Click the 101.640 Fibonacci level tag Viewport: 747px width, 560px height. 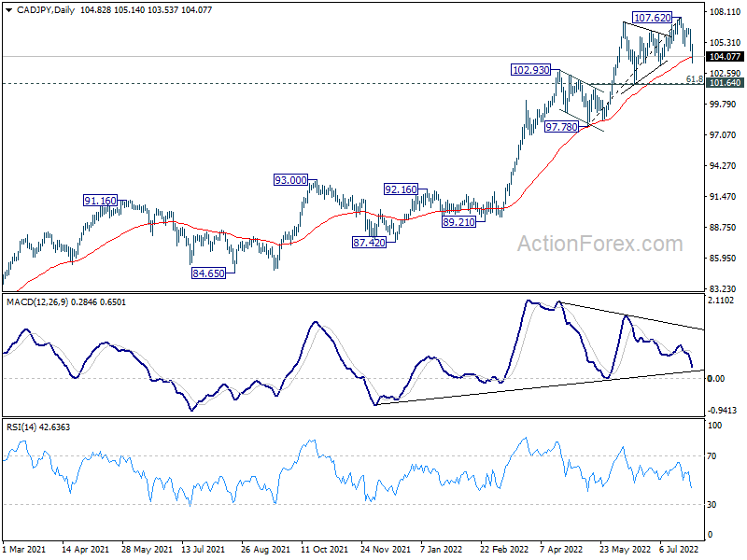pos(726,83)
